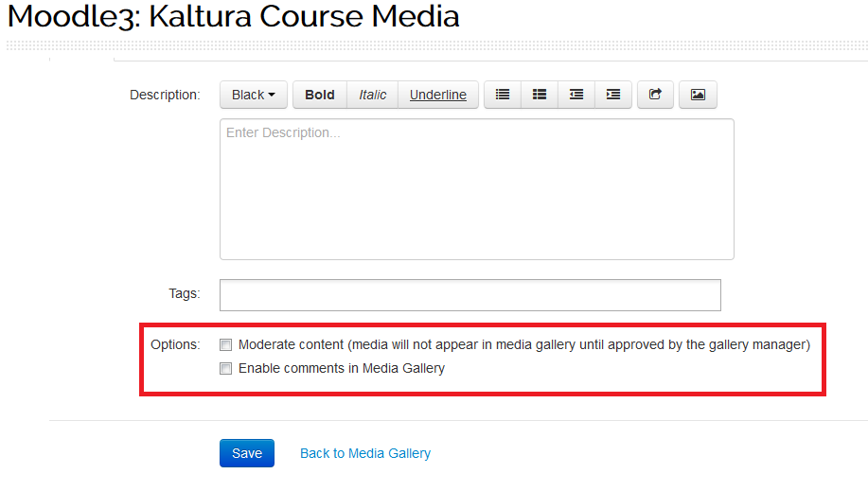Check Enable comments in Media Gallery

226,369
